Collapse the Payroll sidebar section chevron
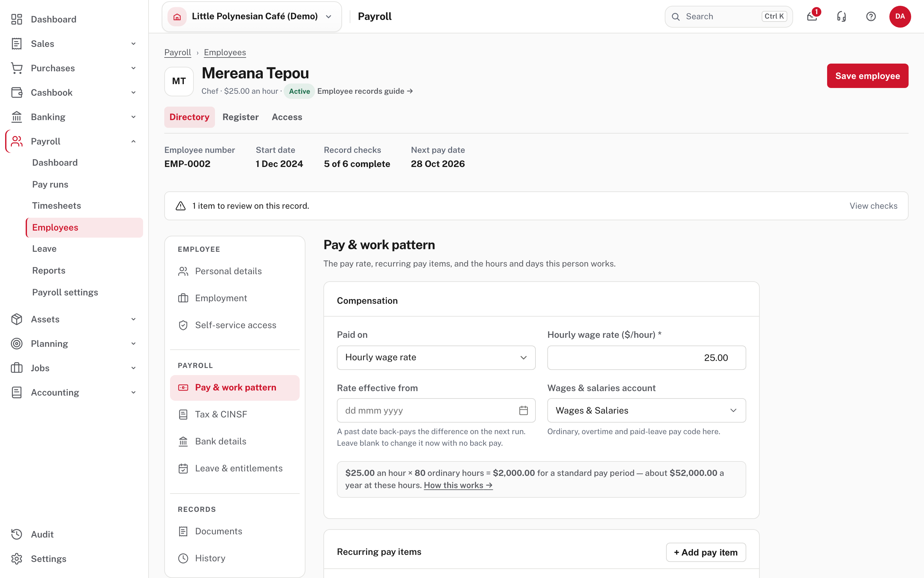The width and height of the screenshot is (924, 578). 133,141
